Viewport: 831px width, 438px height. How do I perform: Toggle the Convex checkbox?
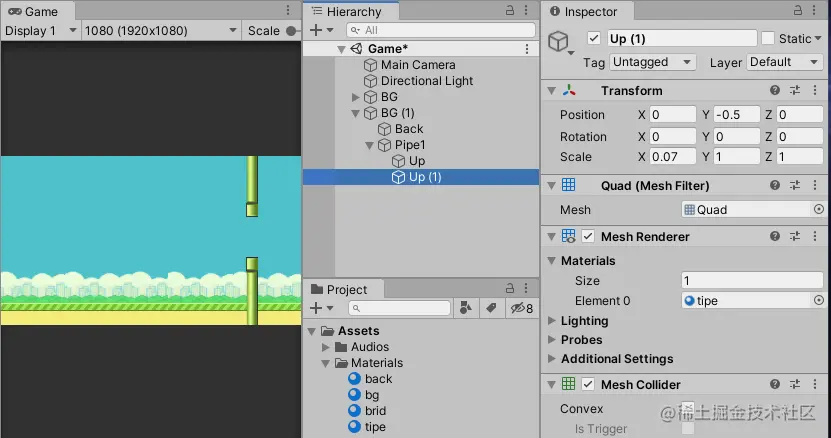click(x=687, y=408)
